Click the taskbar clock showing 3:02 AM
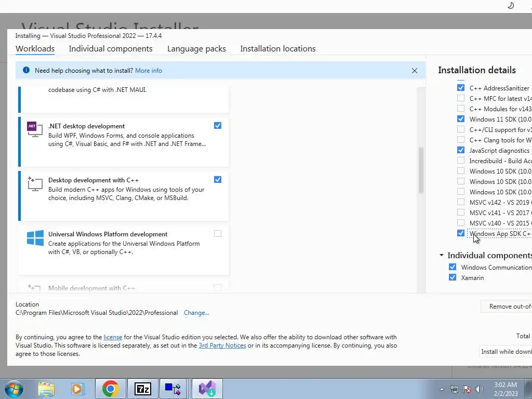Screen dimensions: 532x399 pos(506,389)
